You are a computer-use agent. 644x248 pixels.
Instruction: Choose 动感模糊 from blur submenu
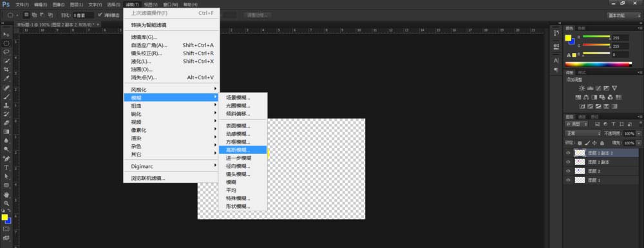tap(242, 134)
